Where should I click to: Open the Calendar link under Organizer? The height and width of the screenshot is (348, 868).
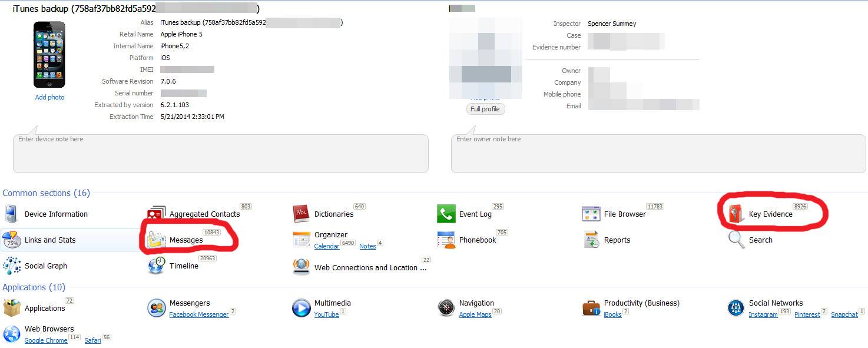pos(327,246)
